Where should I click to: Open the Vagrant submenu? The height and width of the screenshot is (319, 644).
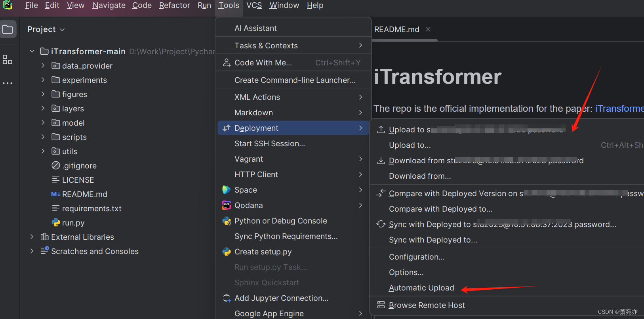click(x=293, y=159)
